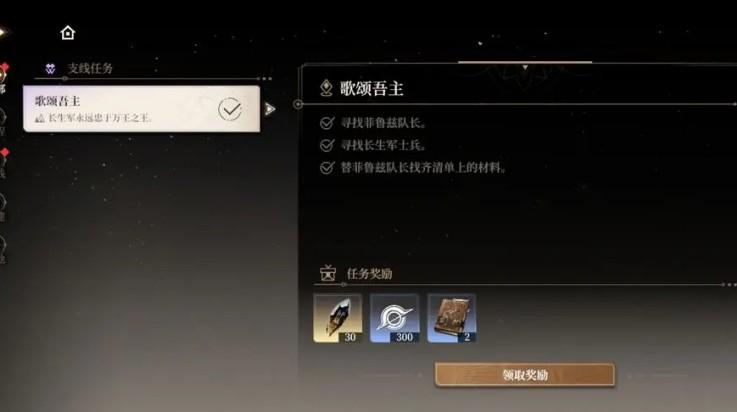Viewport: 737px width, 412px height.
Task: Select the 歌颂吾主 quest entry
Action: click(141, 109)
